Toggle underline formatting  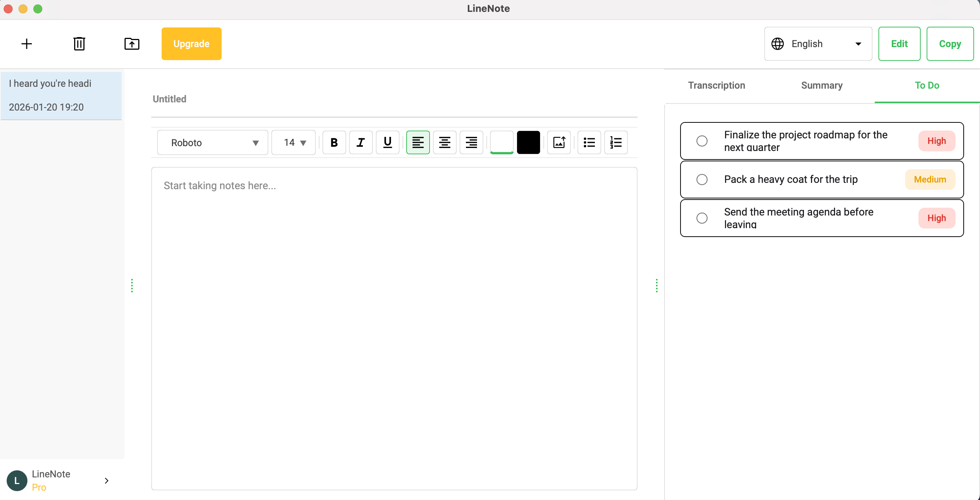(387, 142)
